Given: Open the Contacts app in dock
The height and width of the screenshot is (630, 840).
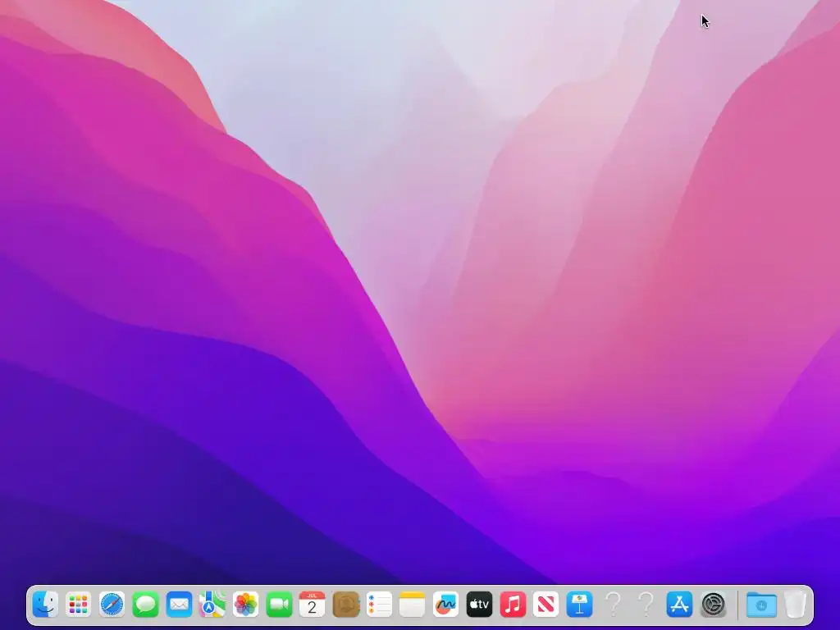Looking at the screenshot, I should tap(346, 605).
